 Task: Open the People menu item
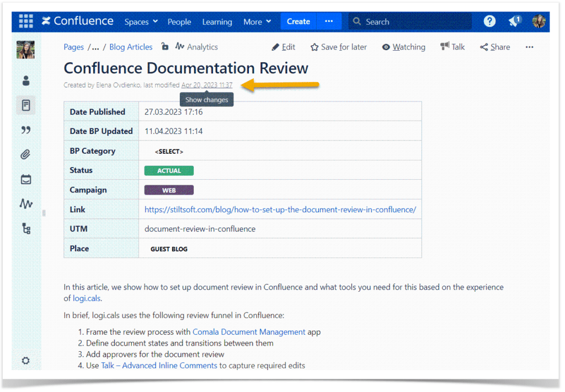[x=179, y=22]
